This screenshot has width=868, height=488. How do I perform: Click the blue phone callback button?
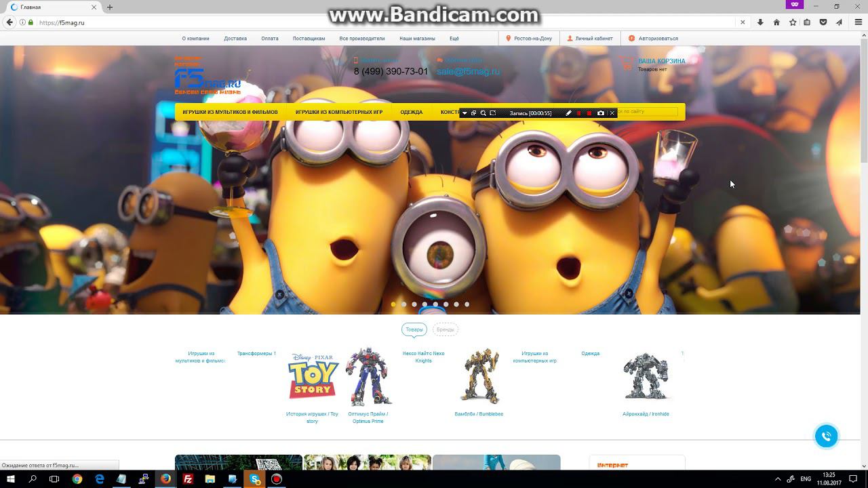click(826, 436)
